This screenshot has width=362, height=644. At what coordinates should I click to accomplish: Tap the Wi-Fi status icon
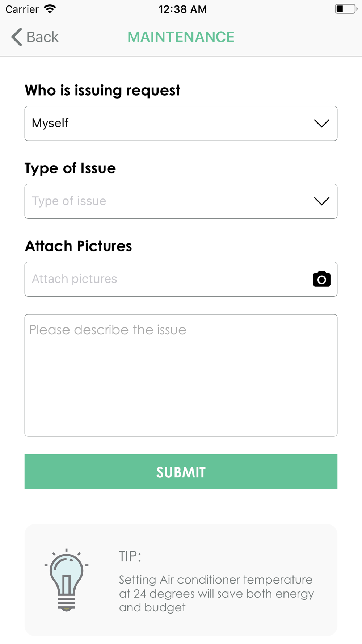click(x=50, y=9)
